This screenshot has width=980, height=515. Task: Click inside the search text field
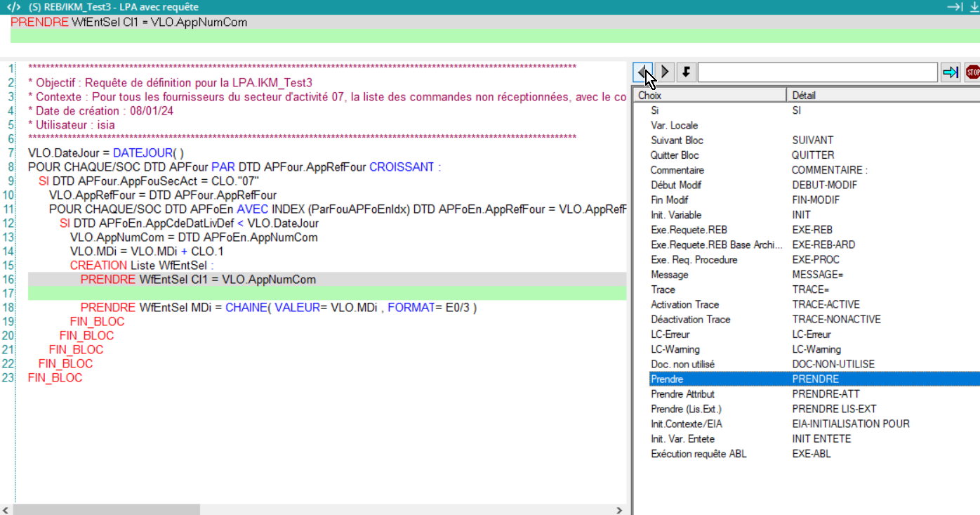(818, 72)
